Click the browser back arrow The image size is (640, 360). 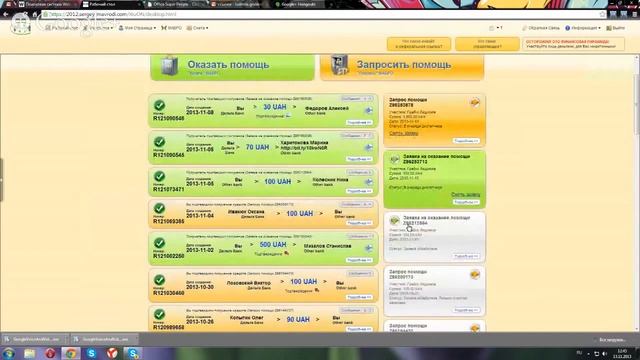(6, 14)
